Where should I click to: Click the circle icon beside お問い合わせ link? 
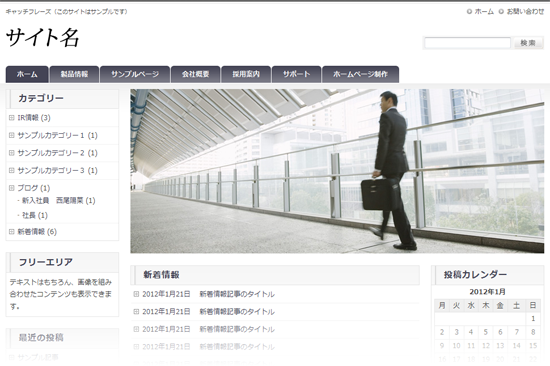pos(501,12)
